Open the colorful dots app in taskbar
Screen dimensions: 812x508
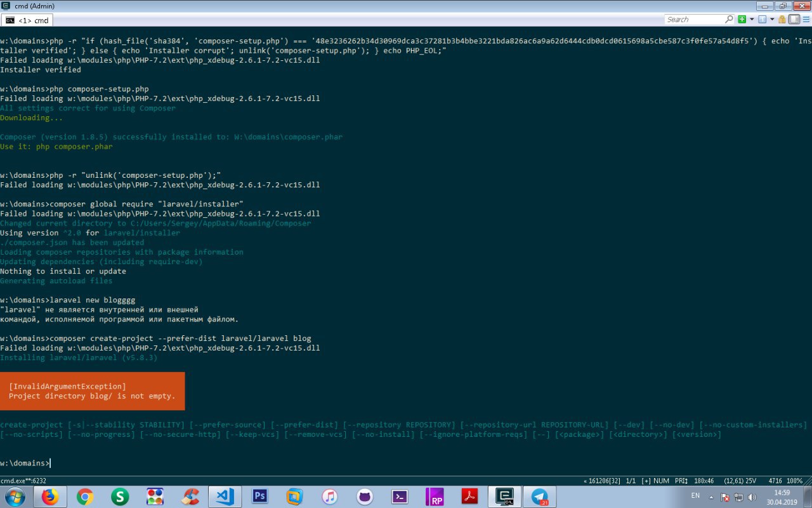coord(155,497)
